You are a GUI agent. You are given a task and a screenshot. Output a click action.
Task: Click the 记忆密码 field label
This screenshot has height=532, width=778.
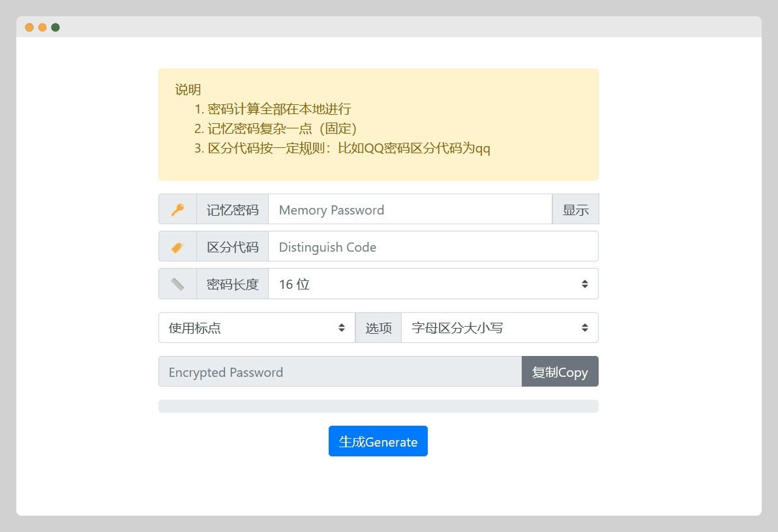(233, 209)
